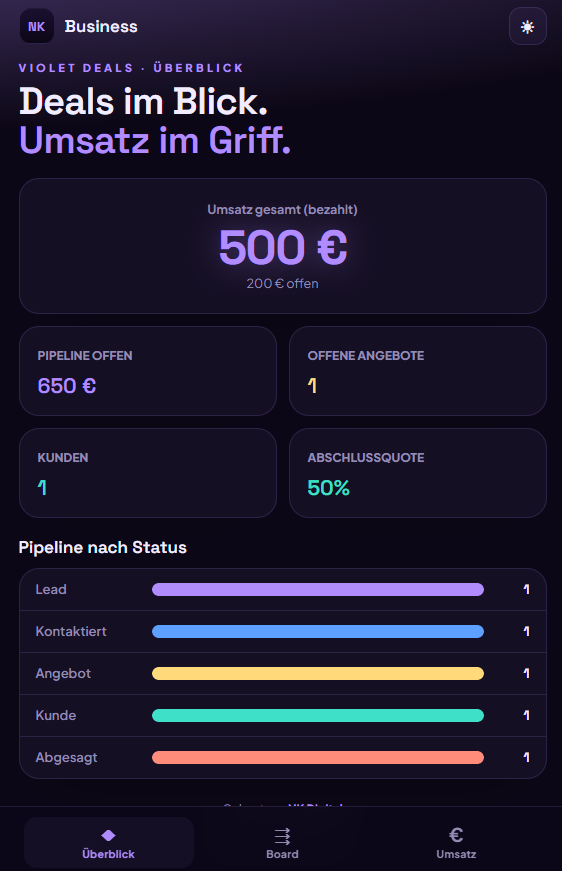Click the euro icon in the bottom bar

point(456,835)
